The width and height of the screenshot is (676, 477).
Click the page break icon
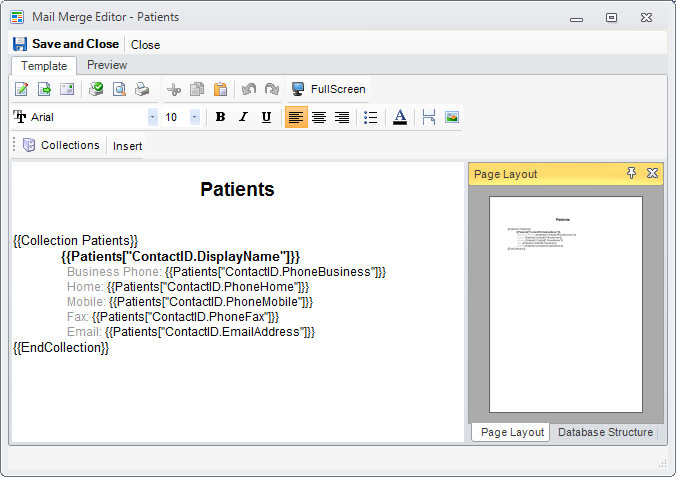[429, 117]
